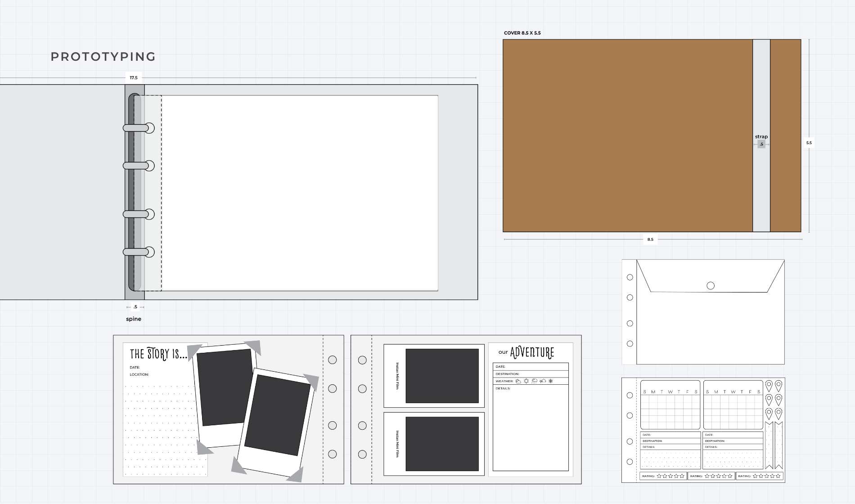Screen dimensions: 855x504
Task: Click the PROTOTYPING section label
Action: click(103, 57)
